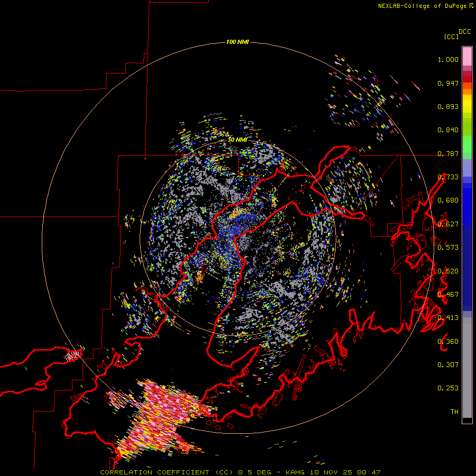Viewport: 476px width, 476px height.
Task: Click the KAHG 10 NOV 25 00:47 timestamp
Action: point(333,472)
